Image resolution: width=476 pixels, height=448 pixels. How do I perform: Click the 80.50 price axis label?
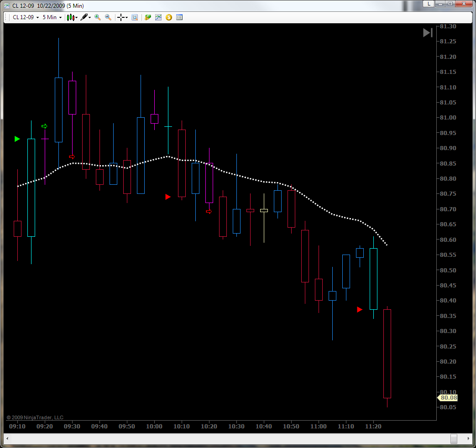coord(448,270)
